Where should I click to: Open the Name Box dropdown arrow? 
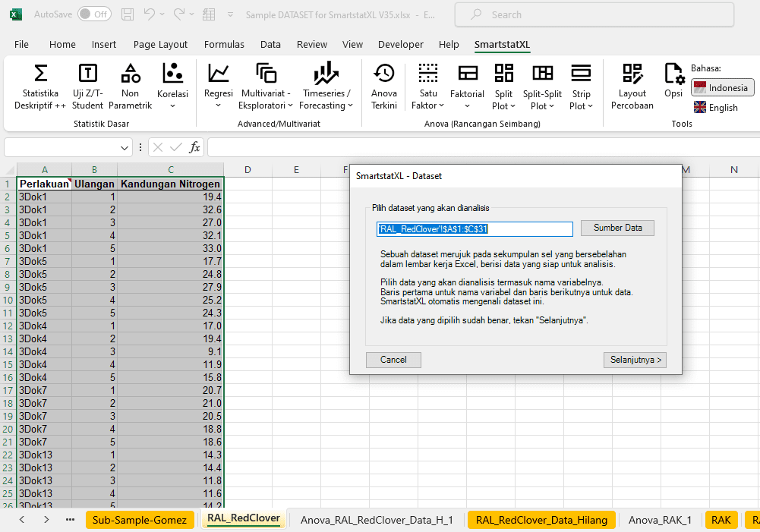(x=126, y=147)
